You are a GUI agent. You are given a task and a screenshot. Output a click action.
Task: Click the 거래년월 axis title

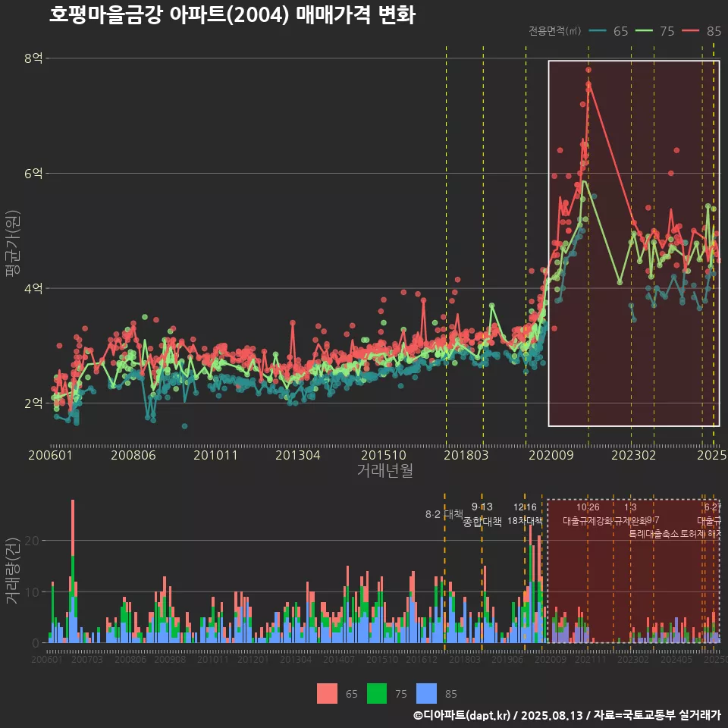[385, 470]
